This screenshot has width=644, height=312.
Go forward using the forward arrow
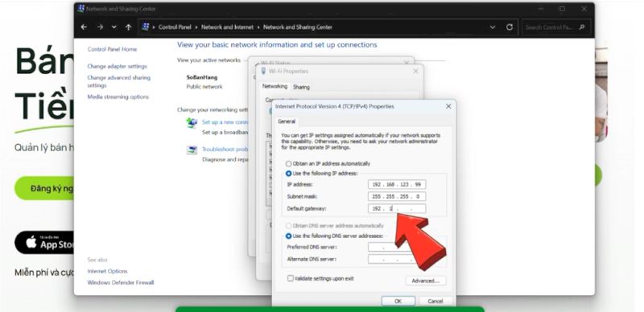(100, 27)
